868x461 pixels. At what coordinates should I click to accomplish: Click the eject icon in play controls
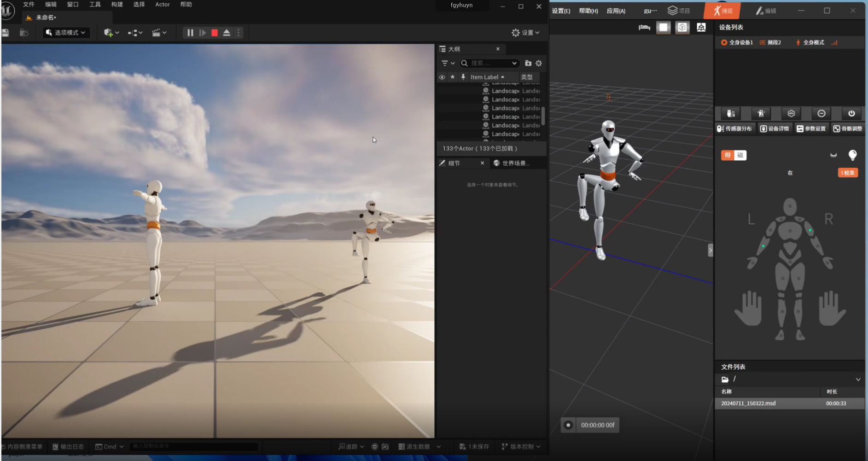pos(227,33)
